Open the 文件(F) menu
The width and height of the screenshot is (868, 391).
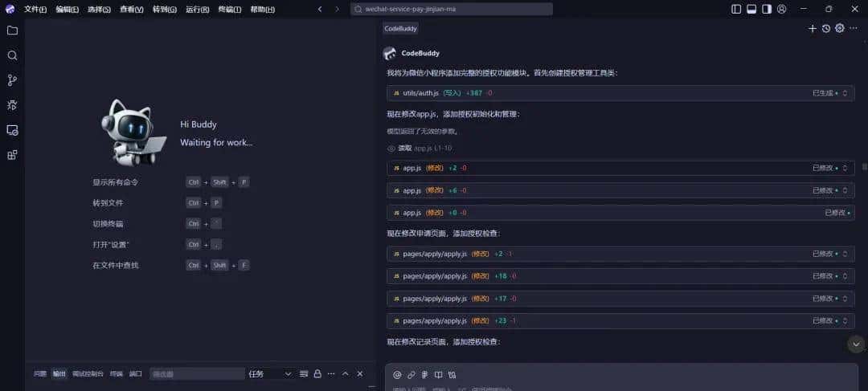35,10
